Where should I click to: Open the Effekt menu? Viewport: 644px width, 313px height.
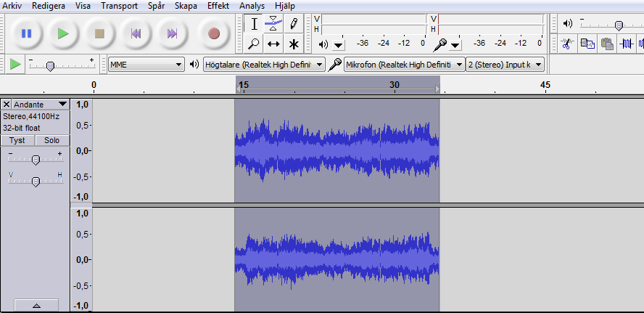pos(218,6)
